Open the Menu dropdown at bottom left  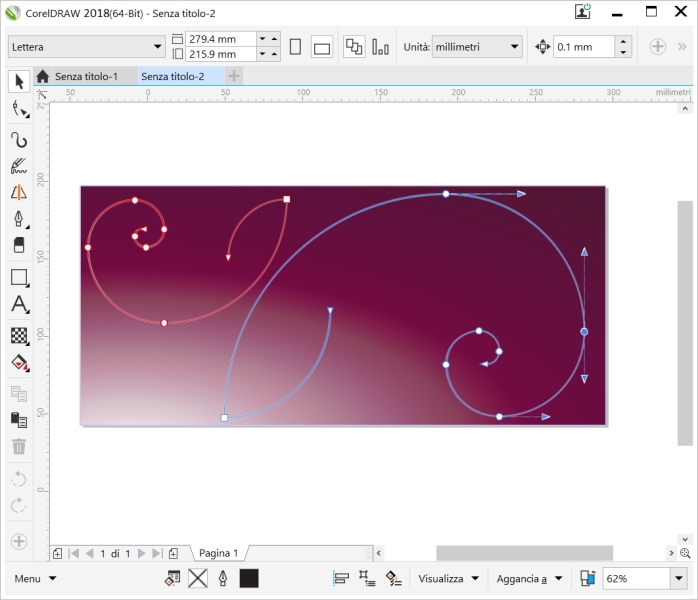pyautogui.click(x=35, y=578)
